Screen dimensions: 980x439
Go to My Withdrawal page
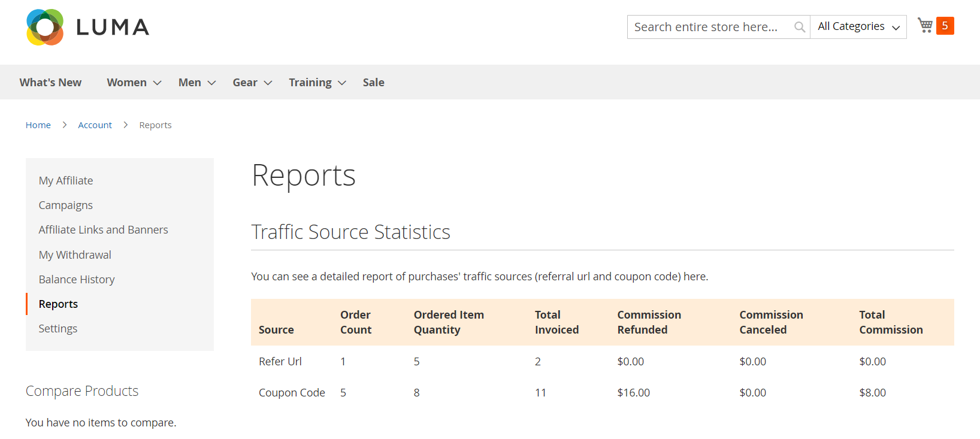[x=75, y=255]
